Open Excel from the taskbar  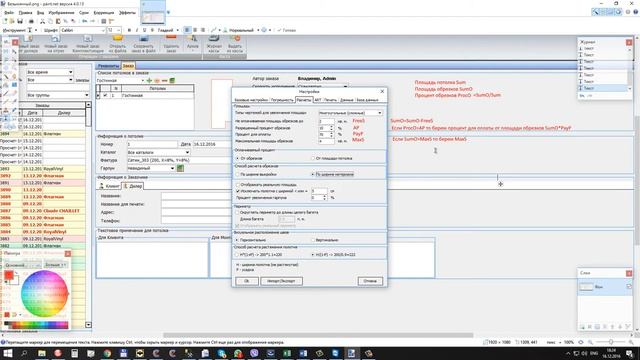[x=287, y=353]
